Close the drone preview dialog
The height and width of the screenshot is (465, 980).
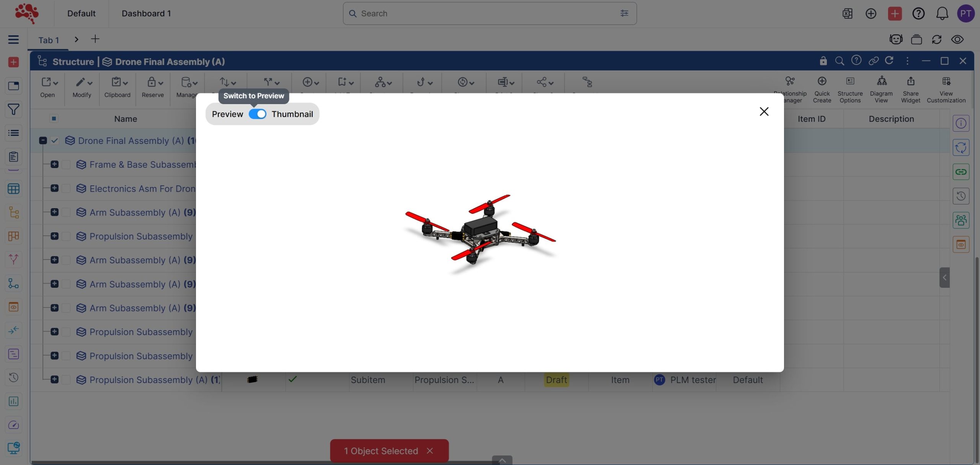[764, 111]
